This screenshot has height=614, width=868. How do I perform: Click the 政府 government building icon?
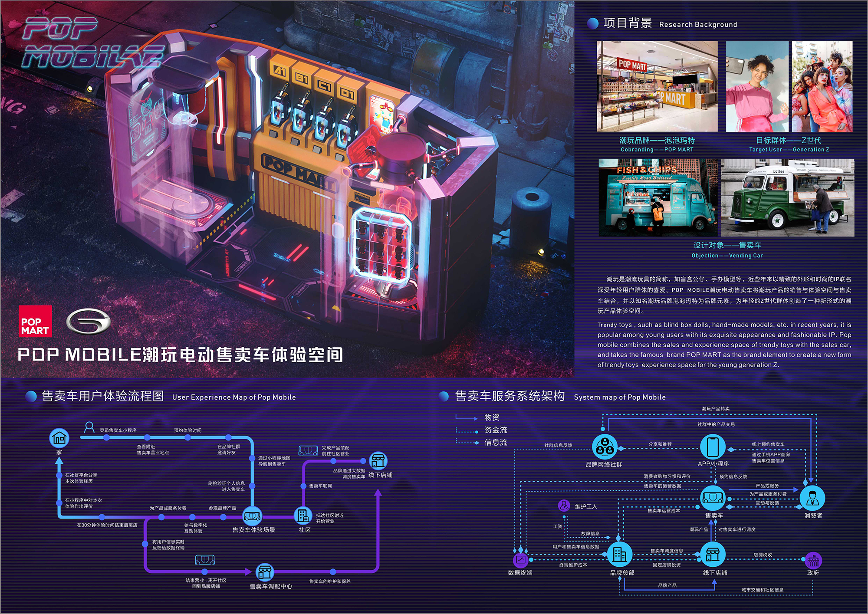(x=813, y=561)
